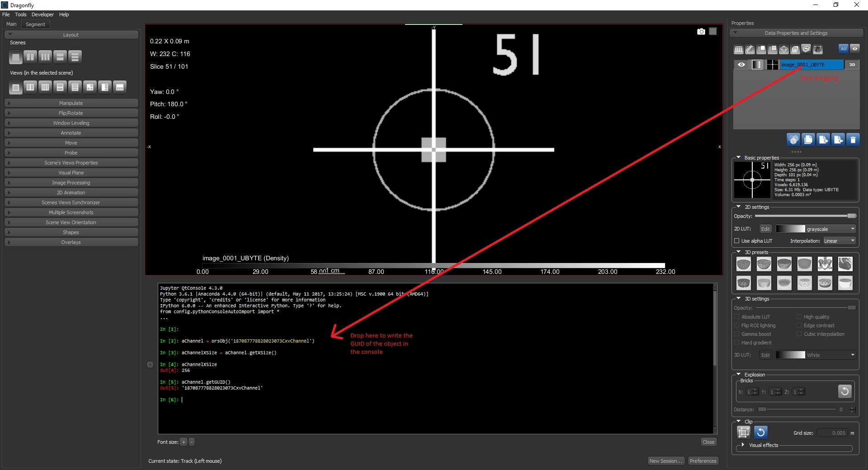Select the three-column scenes layout icon
This screenshot has height=470, width=868.
(x=45, y=57)
